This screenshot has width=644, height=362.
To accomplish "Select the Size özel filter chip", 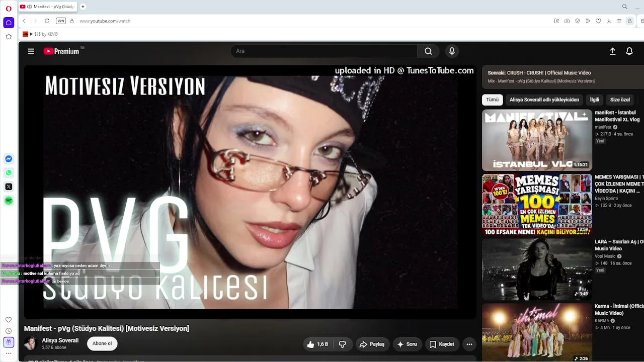I will [620, 100].
